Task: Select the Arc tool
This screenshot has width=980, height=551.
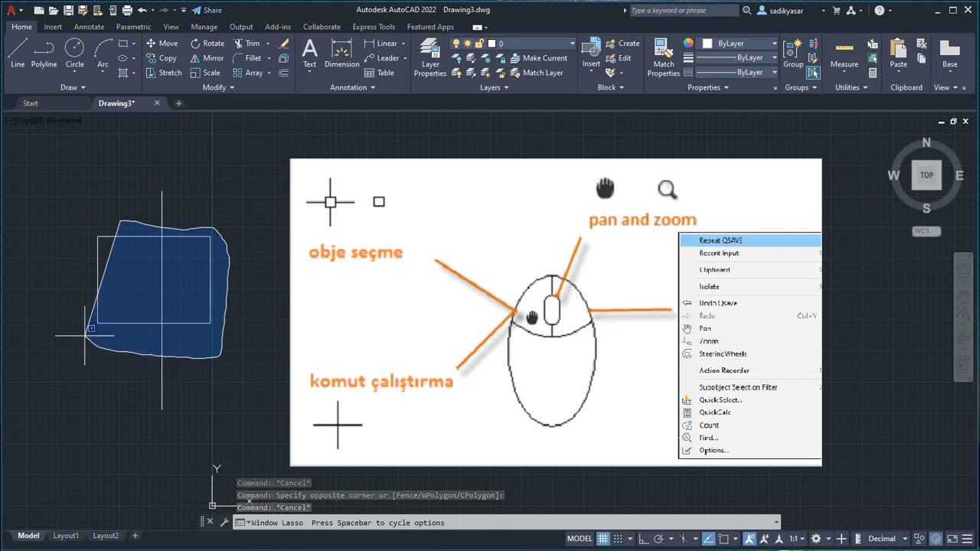Action: [103, 54]
